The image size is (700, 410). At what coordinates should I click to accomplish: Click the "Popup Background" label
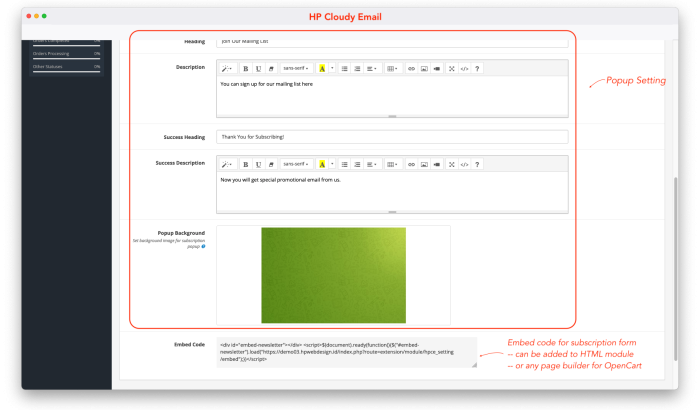pyautogui.click(x=181, y=233)
